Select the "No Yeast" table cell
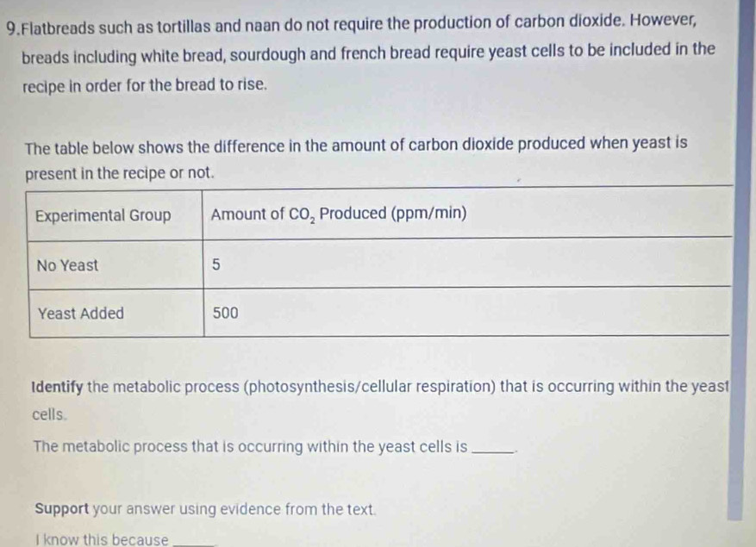This screenshot has width=756, height=547. point(68,265)
